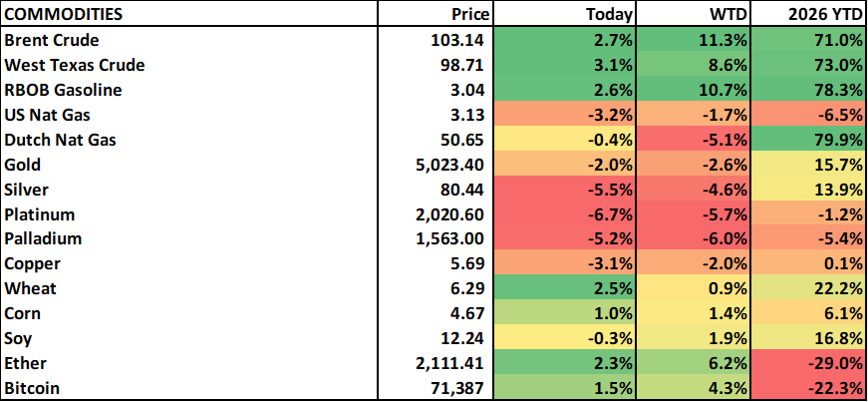Click Dutch Nat Gas 79.9% green cell
This screenshot has height=402, width=868.
tap(807, 140)
